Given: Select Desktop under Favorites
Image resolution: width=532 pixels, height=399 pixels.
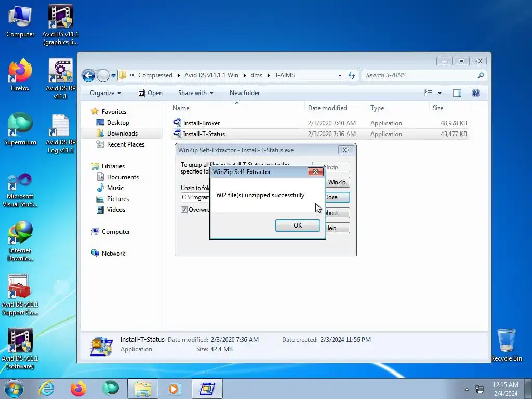Looking at the screenshot, I should point(118,123).
